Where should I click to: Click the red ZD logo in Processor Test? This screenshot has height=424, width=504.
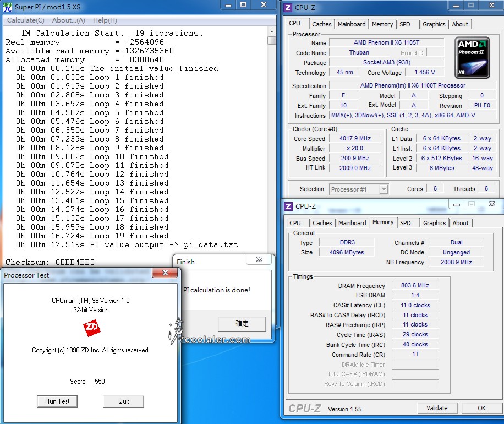coord(91,328)
